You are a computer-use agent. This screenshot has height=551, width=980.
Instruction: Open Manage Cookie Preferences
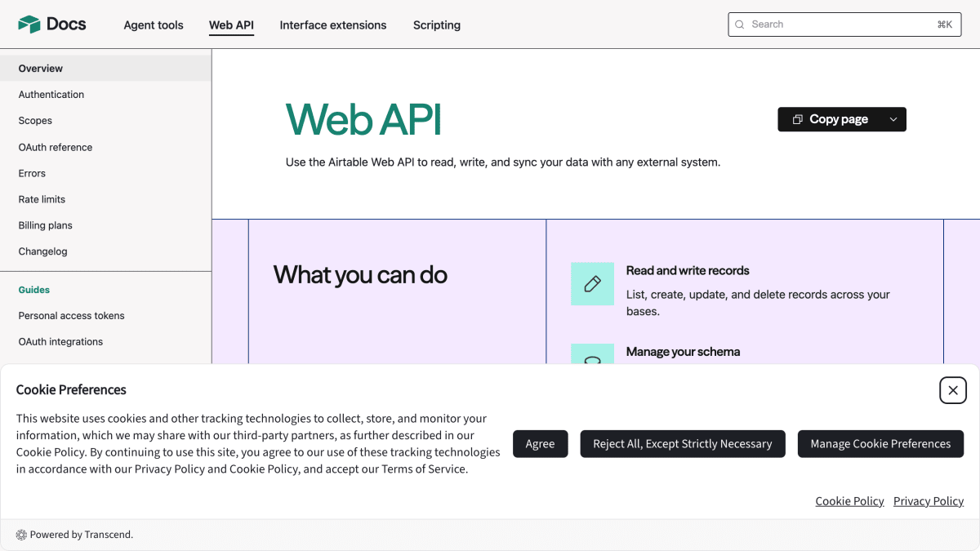[880, 444]
